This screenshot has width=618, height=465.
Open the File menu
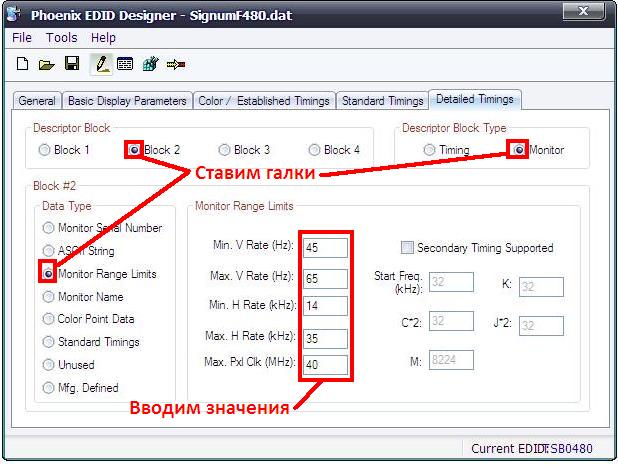22,37
